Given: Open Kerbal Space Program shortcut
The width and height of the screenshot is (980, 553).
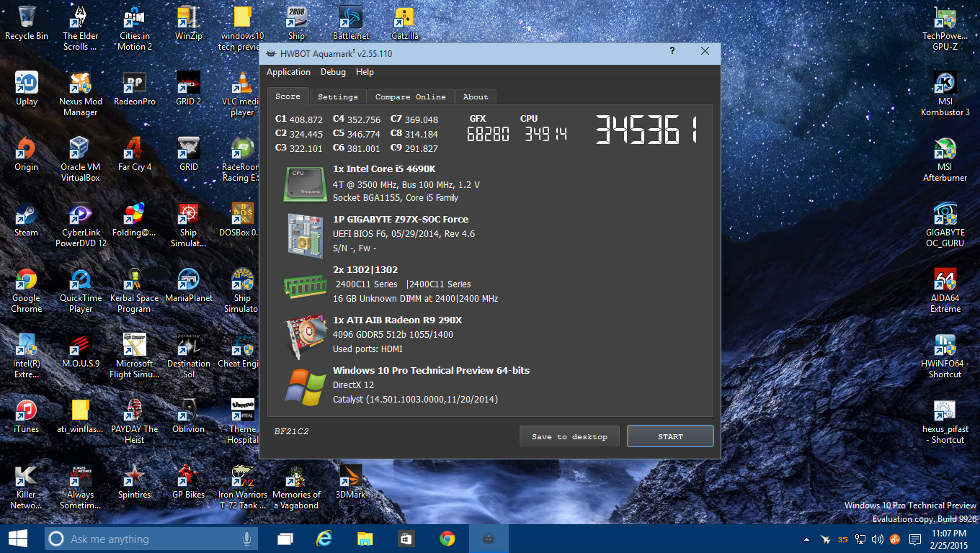Looking at the screenshot, I should point(135,290).
